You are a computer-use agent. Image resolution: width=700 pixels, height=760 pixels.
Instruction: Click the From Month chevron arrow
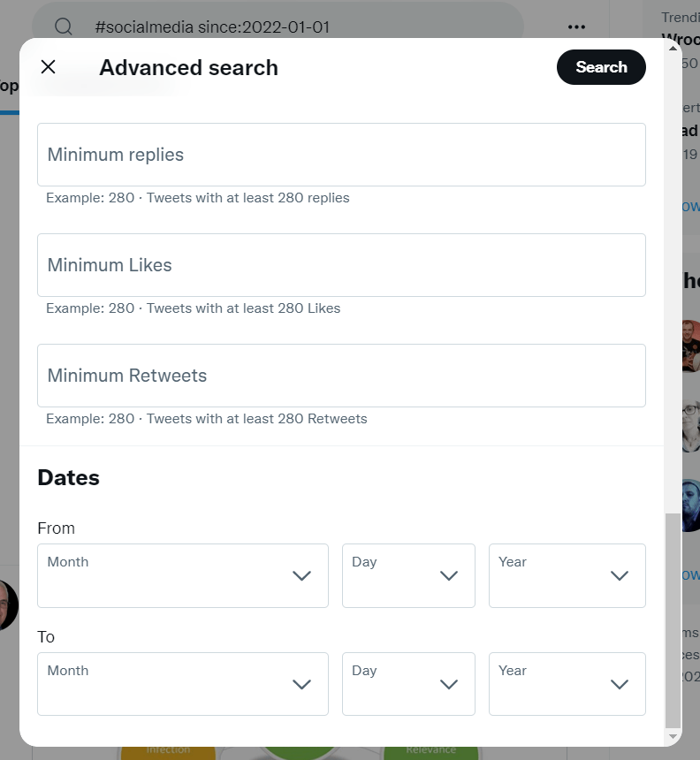coord(301,576)
